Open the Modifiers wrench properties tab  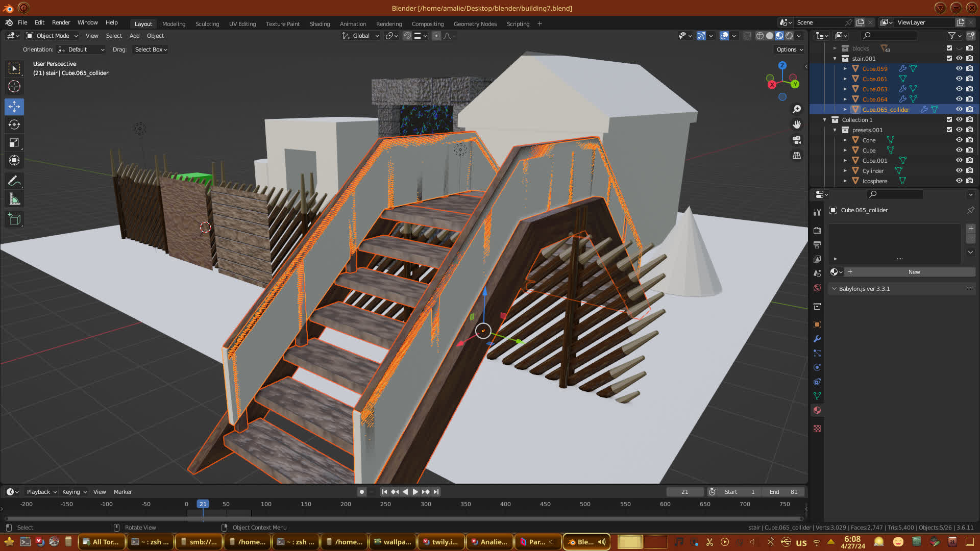(817, 339)
